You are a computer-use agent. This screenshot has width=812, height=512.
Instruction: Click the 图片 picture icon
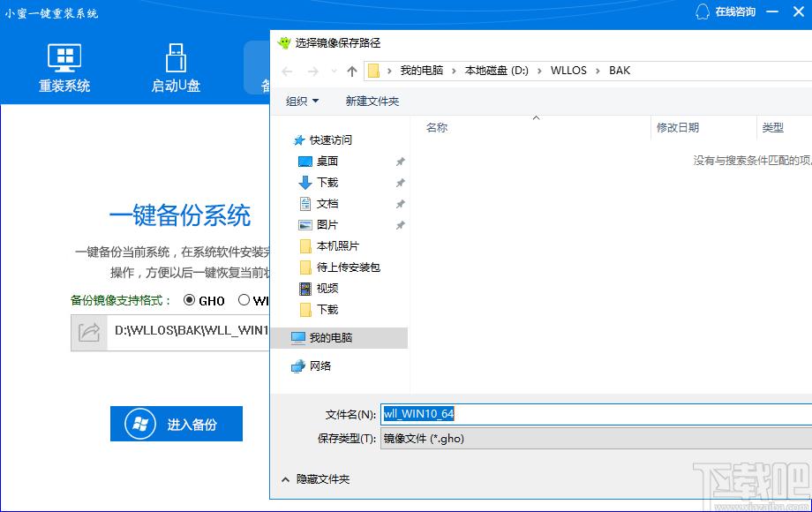[305, 225]
